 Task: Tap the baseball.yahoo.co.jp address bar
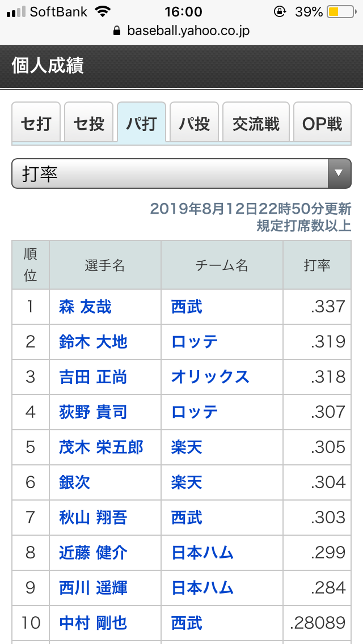pyautogui.click(x=181, y=31)
